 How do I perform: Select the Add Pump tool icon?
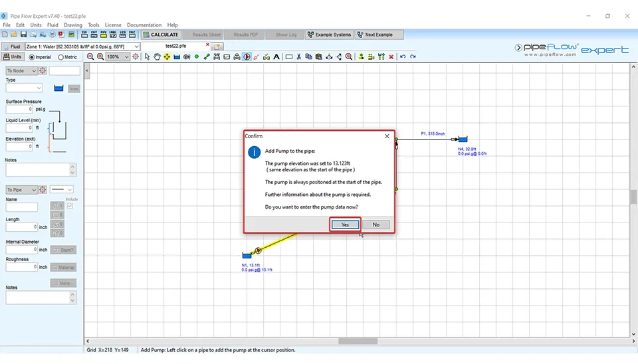tap(247, 57)
